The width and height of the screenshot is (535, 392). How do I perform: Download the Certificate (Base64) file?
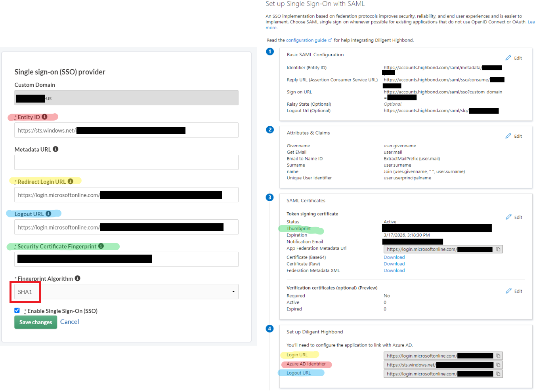[x=394, y=257]
